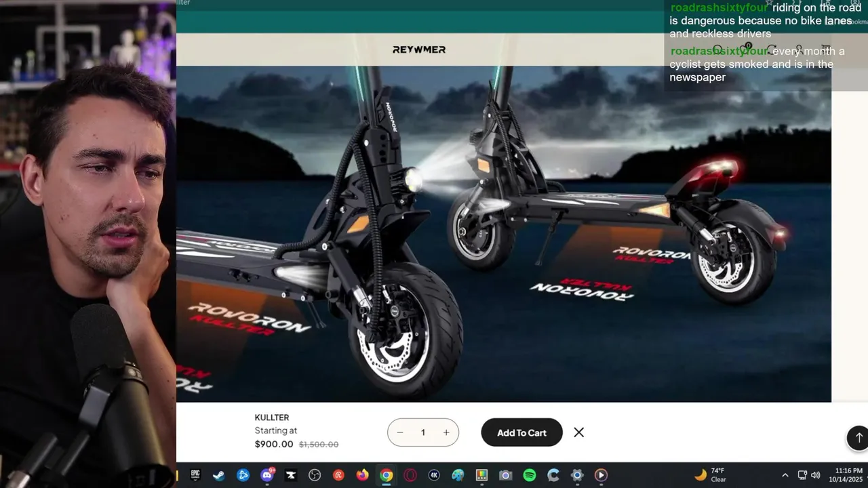
Task: Open Firefox from the taskbar
Action: click(x=363, y=475)
